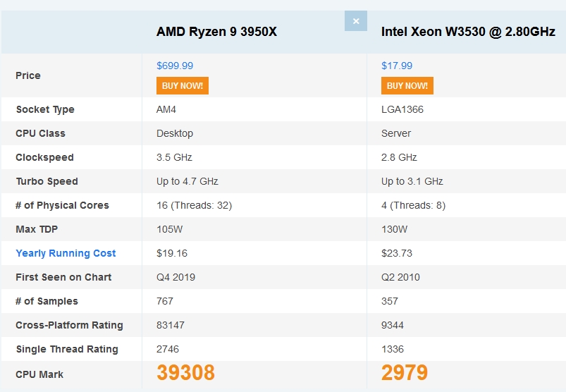Select the AMD Ryzen 9 3950X heading
The height and width of the screenshot is (392, 566).
click(216, 32)
